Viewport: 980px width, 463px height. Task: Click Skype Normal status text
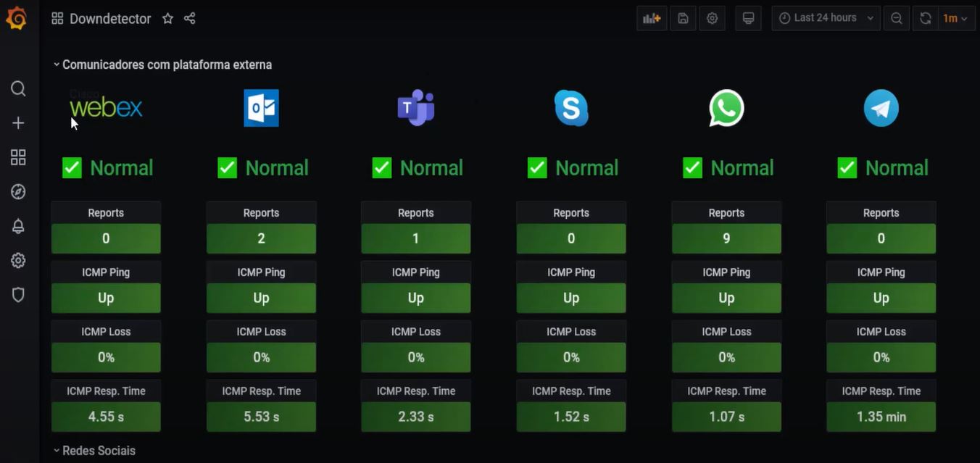point(586,168)
